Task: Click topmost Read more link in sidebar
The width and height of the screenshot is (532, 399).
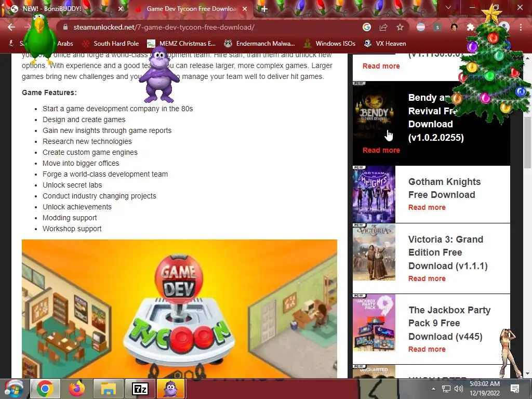Action: click(x=381, y=66)
